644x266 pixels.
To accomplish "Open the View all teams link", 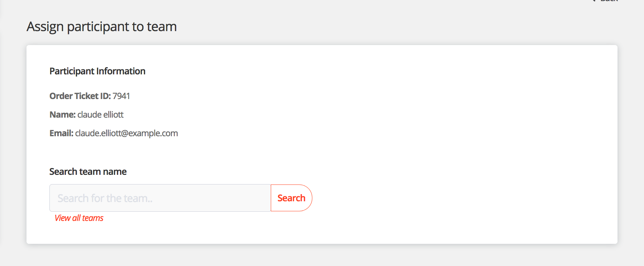I will click(x=79, y=218).
